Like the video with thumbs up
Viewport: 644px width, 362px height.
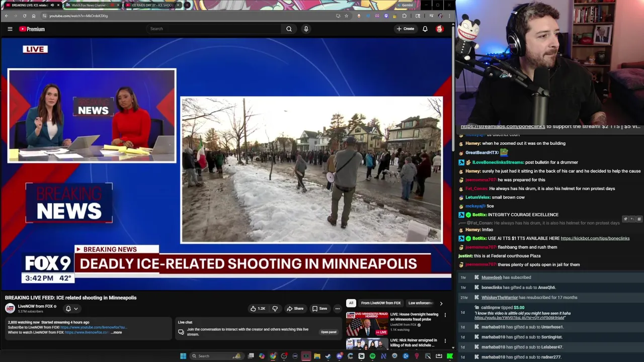pyautogui.click(x=258, y=309)
